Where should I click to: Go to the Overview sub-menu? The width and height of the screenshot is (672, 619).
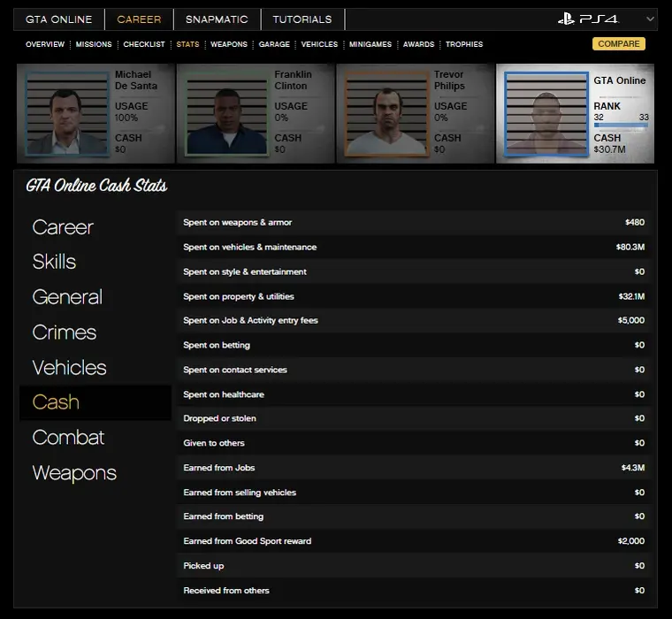coord(45,44)
